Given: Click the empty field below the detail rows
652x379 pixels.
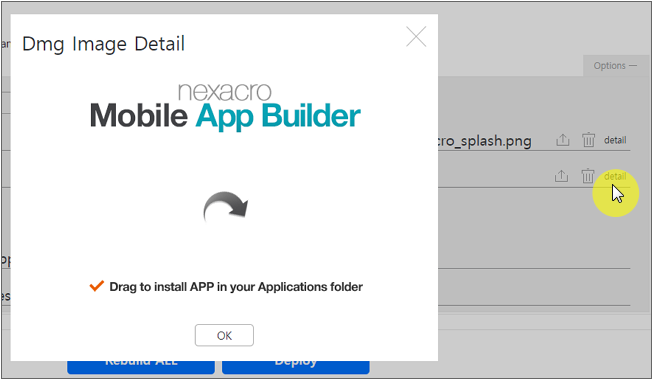Looking at the screenshot, I should [534, 258].
